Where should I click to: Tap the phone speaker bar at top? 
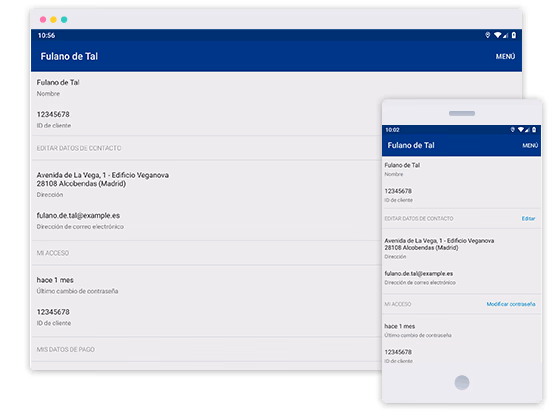462,113
